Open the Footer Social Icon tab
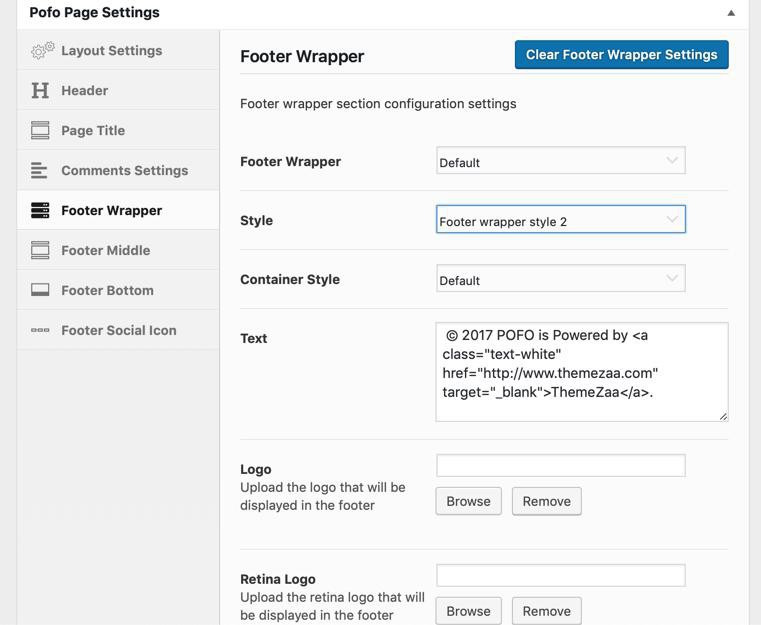This screenshot has height=625, width=761. coord(118,331)
